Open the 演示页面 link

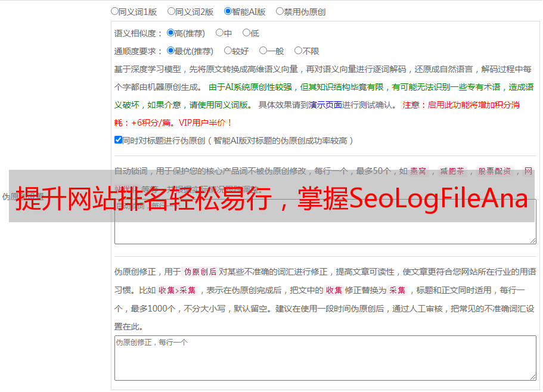pyautogui.click(x=325, y=105)
